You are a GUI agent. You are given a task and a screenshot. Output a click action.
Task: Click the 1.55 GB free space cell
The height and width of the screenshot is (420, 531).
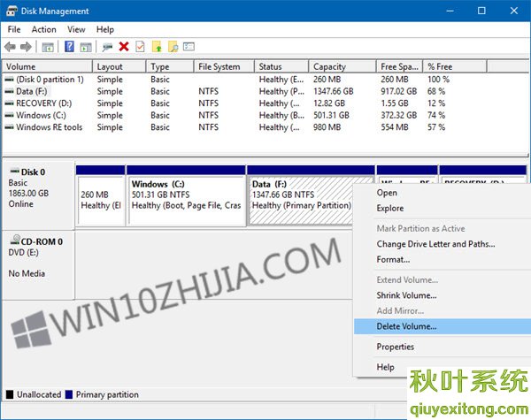coord(395,103)
